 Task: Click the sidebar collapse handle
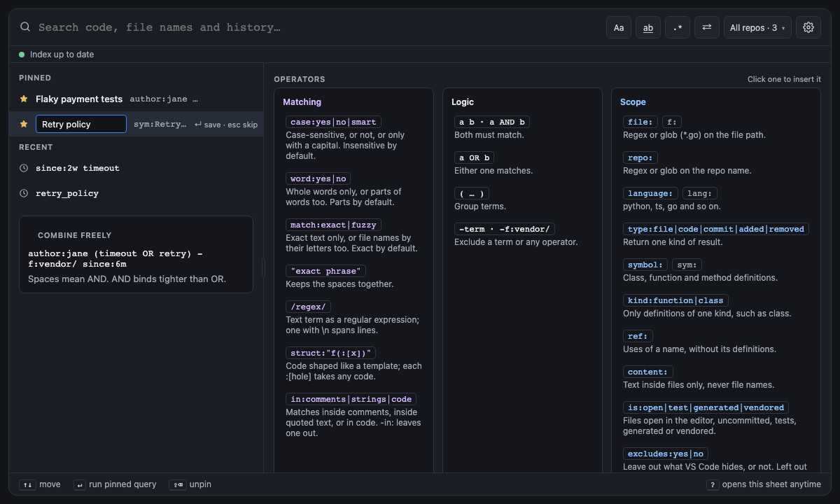coord(264,267)
